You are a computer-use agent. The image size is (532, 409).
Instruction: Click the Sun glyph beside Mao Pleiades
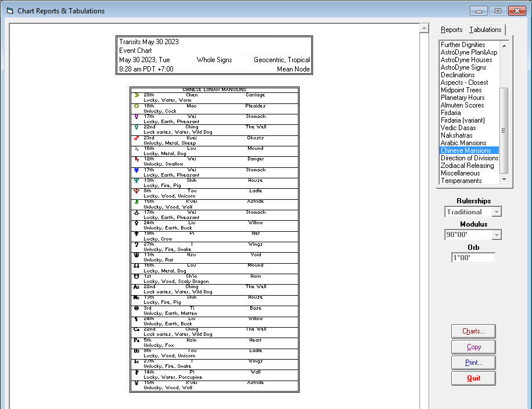136,106
